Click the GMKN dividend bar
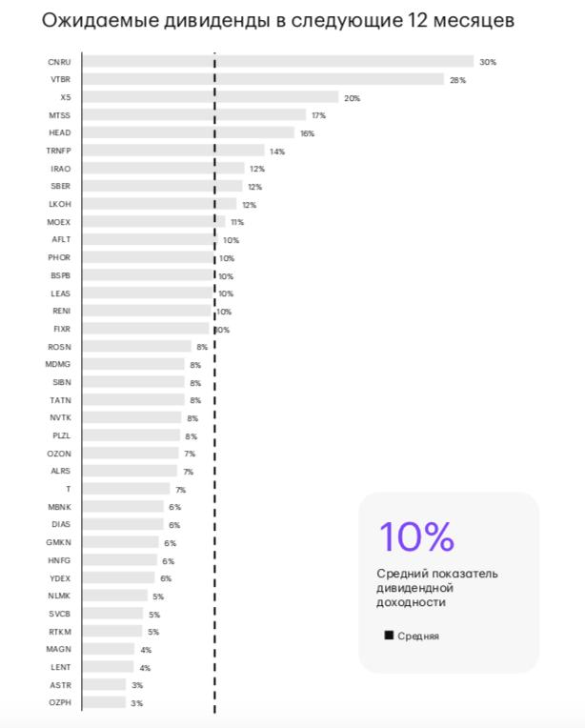This screenshot has width=585, height=728. [x=120, y=542]
